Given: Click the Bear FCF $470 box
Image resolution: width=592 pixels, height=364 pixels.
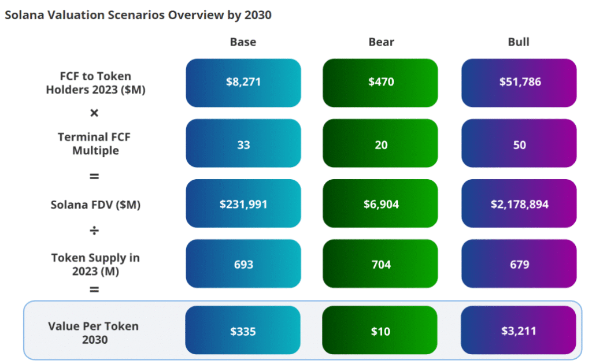Looking at the screenshot, I should pyautogui.click(x=380, y=82).
